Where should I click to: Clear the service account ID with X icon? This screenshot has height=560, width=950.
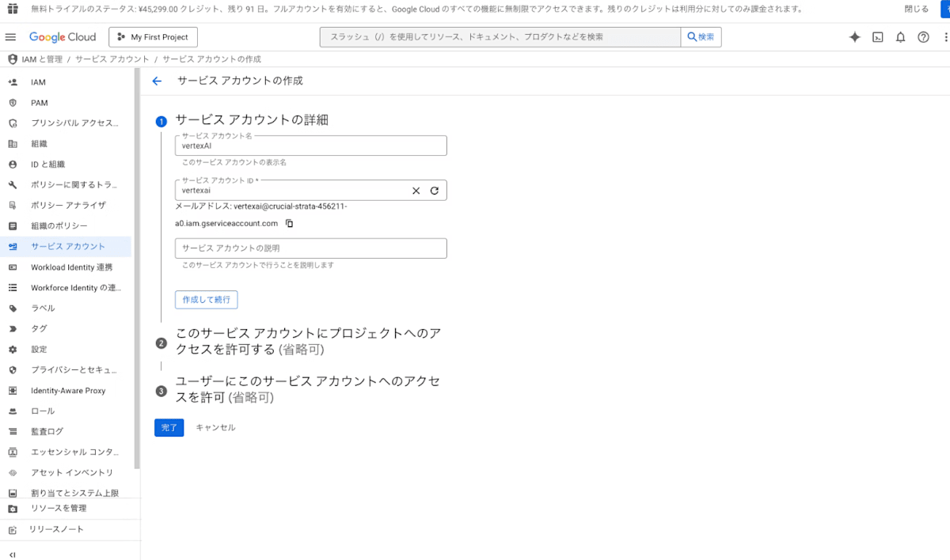(416, 191)
